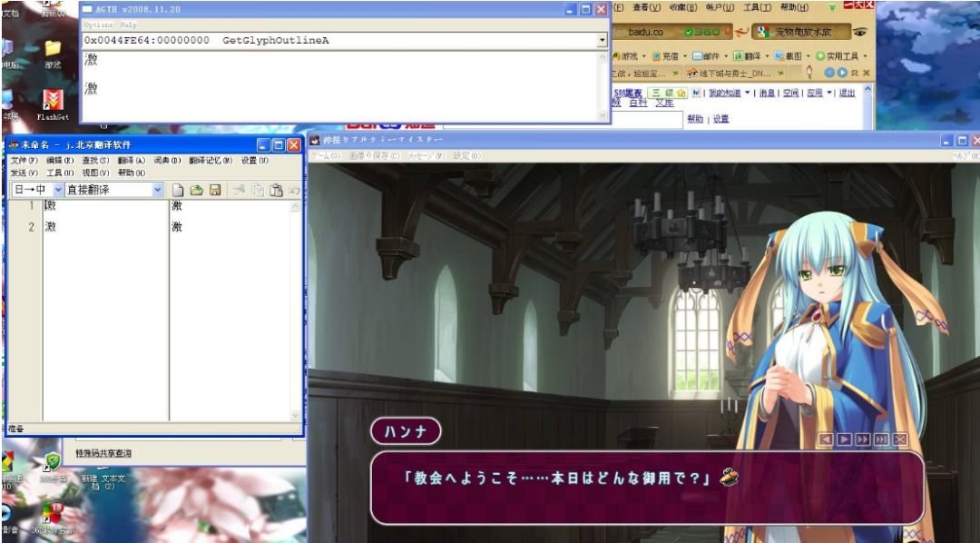The height and width of the screenshot is (543, 980).
Task: Click the Google search box in browser
Action: coord(802,32)
